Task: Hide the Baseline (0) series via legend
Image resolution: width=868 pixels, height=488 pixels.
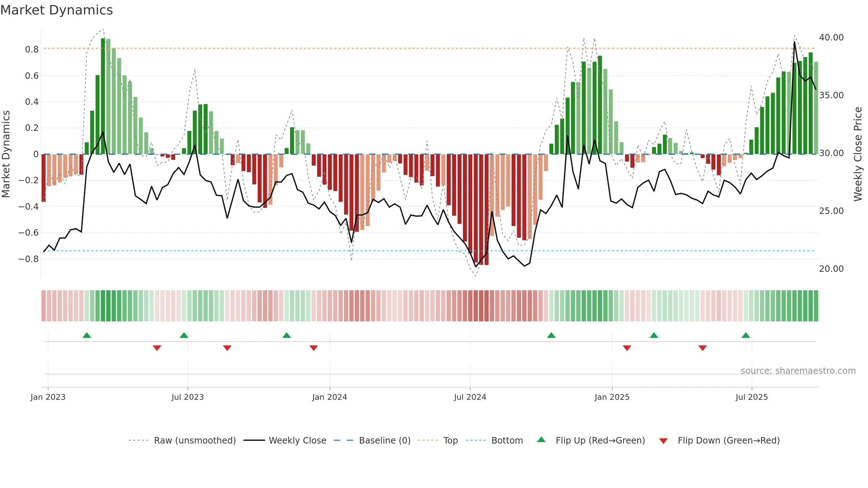Action: pyautogui.click(x=372, y=440)
